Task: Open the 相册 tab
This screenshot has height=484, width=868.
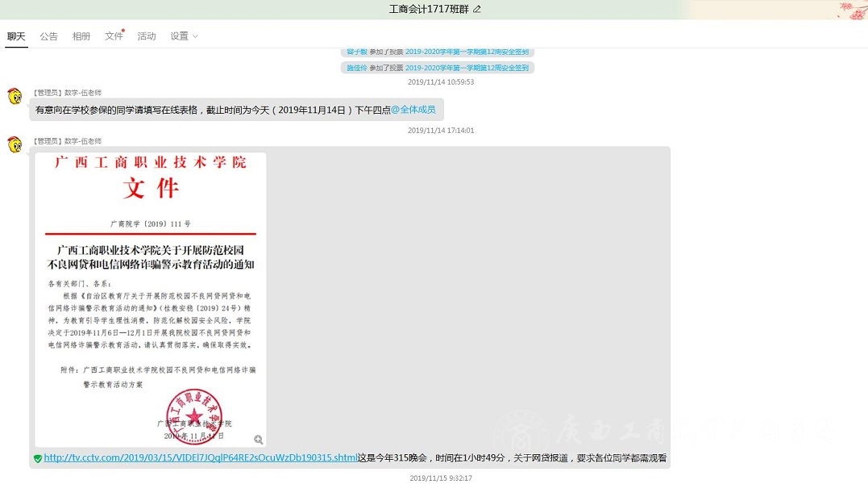Action: pyautogui.click(x=81, y=36)
